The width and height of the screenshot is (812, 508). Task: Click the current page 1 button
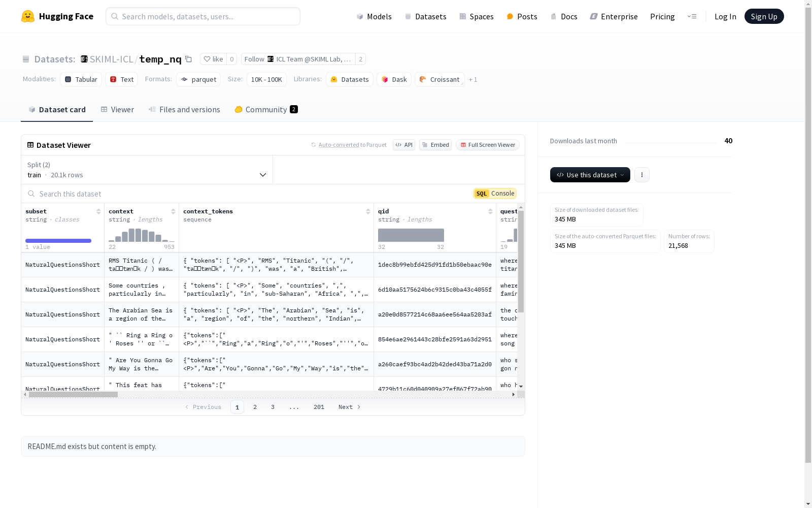click(237, 407)
